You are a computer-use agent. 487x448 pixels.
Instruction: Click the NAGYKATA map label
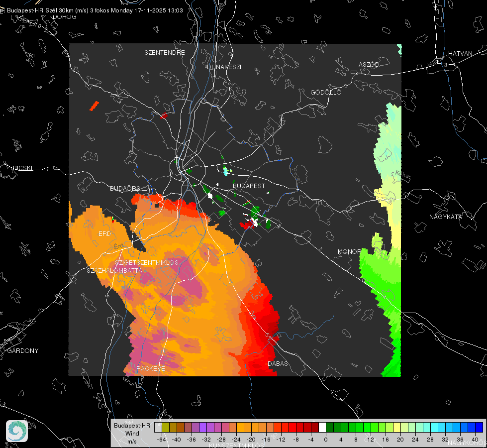point(446,217)
